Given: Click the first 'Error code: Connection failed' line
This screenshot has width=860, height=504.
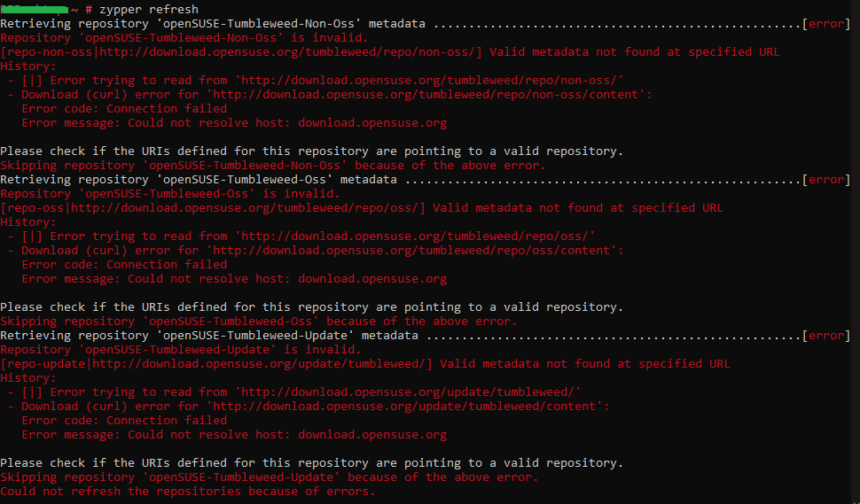Looking at the screenshot, I should tap(124, 108).
